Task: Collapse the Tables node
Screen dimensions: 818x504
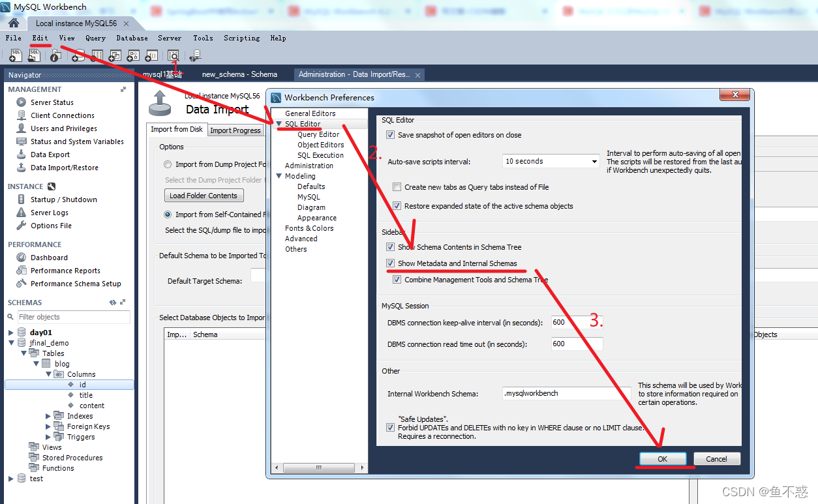Action: click(x=23, y=353)
